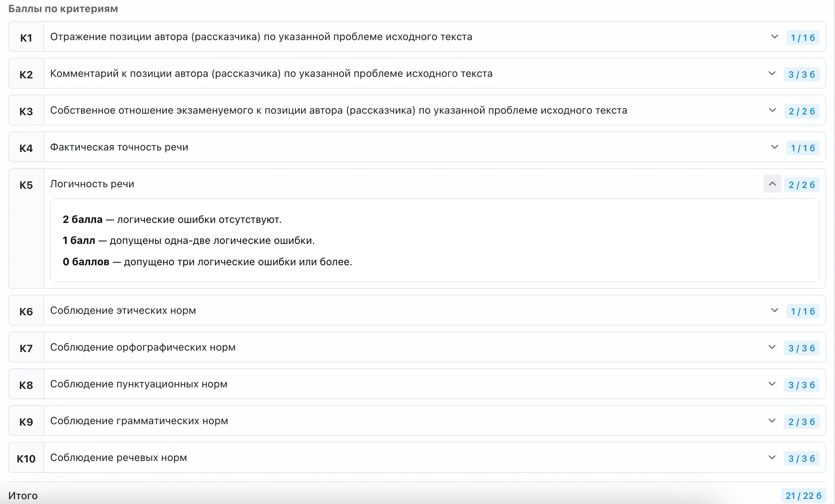Click the 'Соблюдение речевых норм' title
Image resolution: width=835 pixels, height=504 pixels.
118,458
